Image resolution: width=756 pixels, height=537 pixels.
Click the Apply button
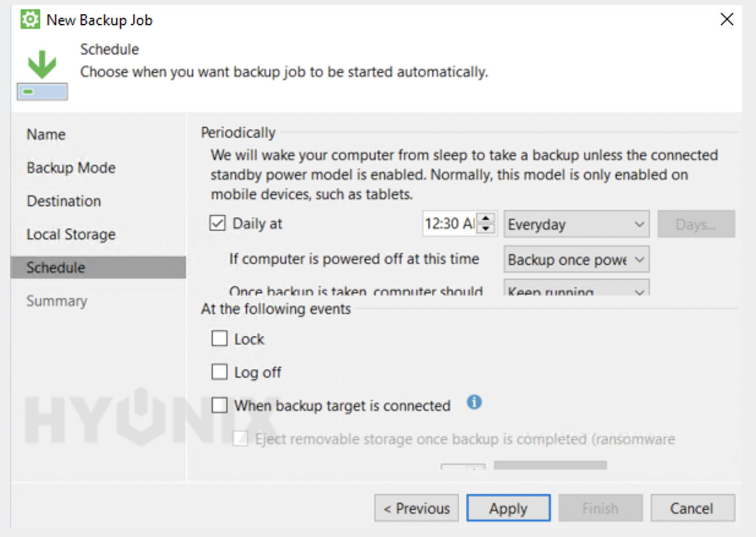(508, 508)
